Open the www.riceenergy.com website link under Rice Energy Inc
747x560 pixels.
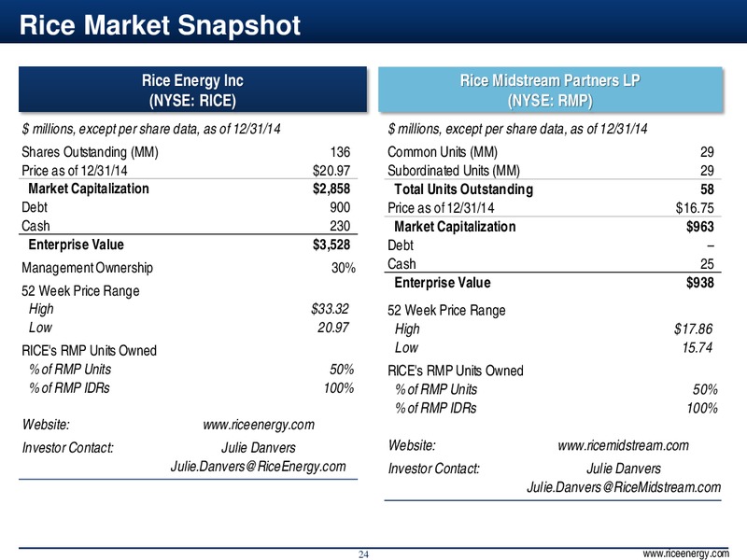coord(259,425)
